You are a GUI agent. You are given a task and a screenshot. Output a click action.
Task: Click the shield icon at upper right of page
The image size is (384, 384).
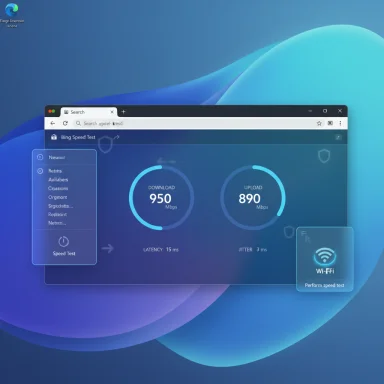pos(324,156)
